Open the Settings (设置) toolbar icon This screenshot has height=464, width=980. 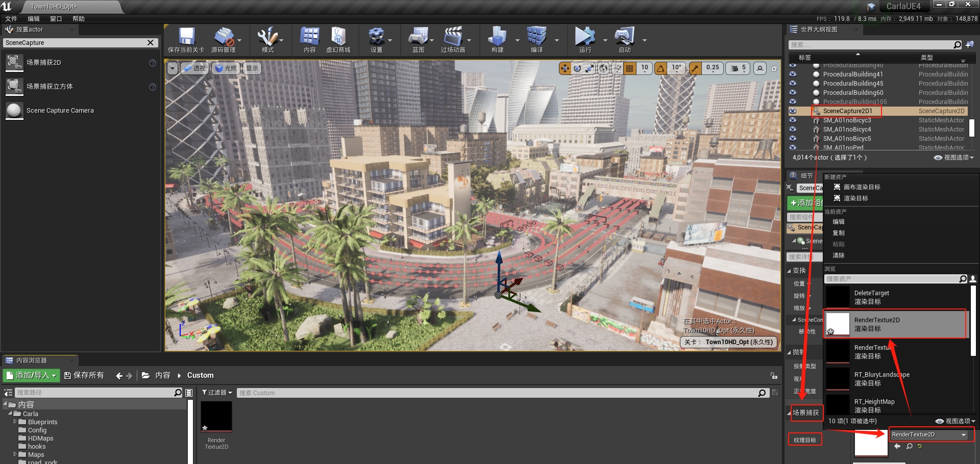click(376, 37)
